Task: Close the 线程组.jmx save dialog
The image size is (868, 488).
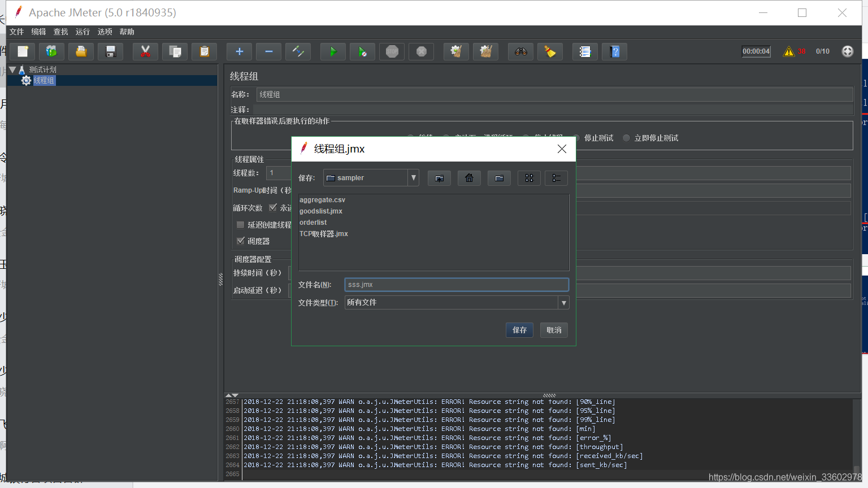Action: [x=562, y=149]
